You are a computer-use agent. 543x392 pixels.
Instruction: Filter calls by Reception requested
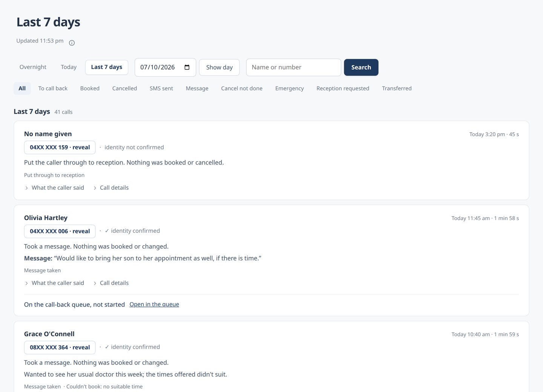coord(343,88)
